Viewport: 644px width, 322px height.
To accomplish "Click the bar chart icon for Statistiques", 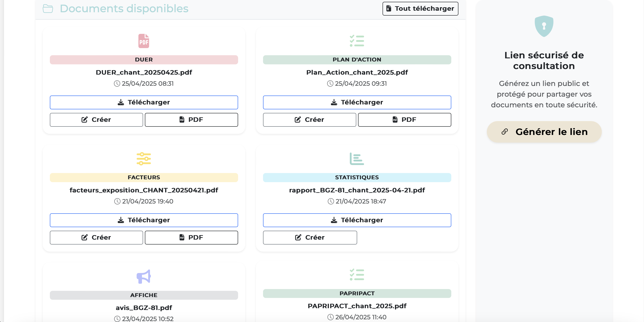I will (x=357, y=159).
